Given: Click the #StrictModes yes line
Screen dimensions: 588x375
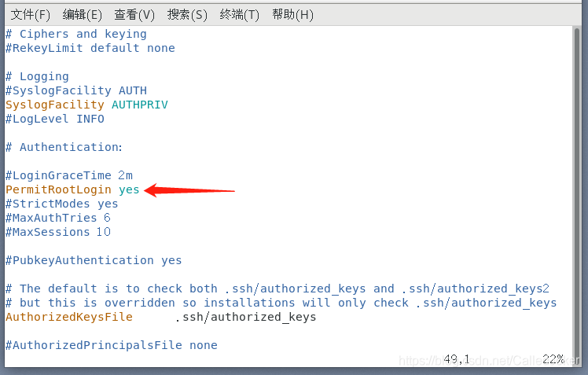Looking at the screenshot, I should [61, 204].
